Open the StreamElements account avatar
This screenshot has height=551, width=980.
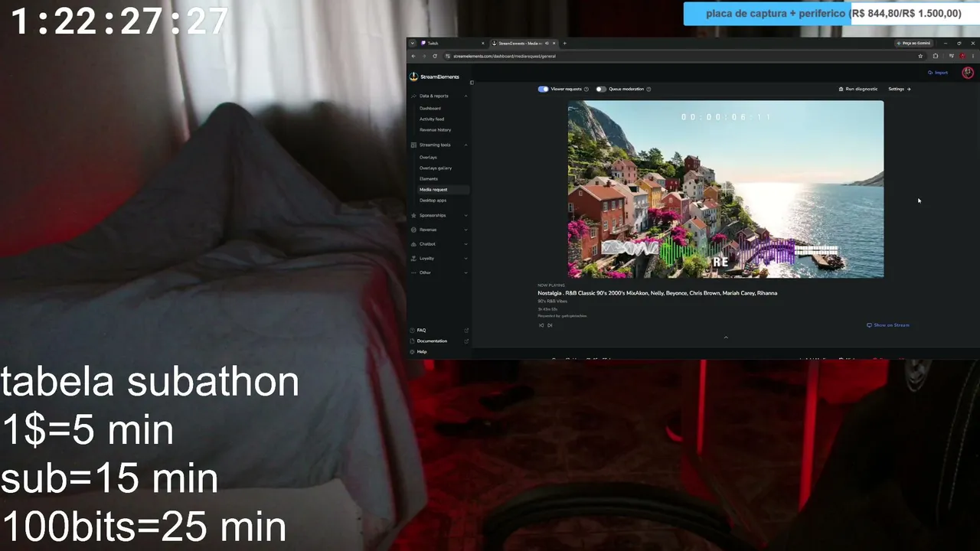click(968, 73)
